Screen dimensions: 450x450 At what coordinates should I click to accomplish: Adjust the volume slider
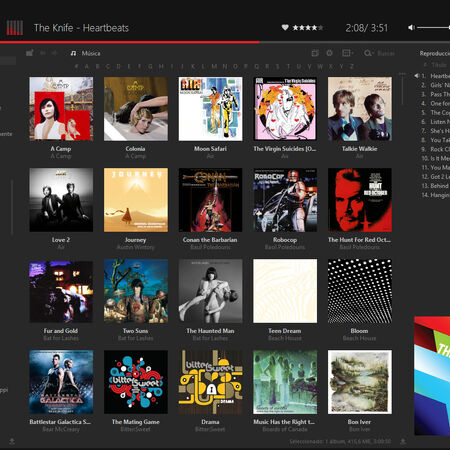pos(433,27)
